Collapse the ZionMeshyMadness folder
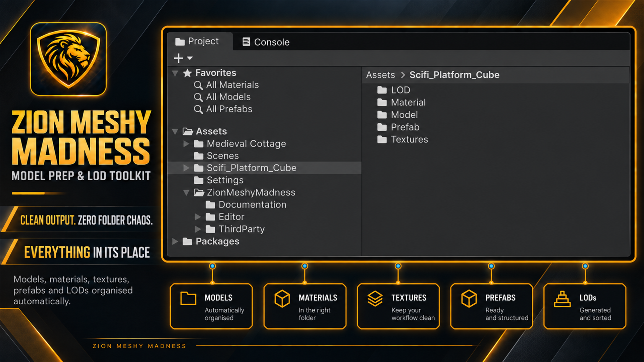 [x=186, y=193]
